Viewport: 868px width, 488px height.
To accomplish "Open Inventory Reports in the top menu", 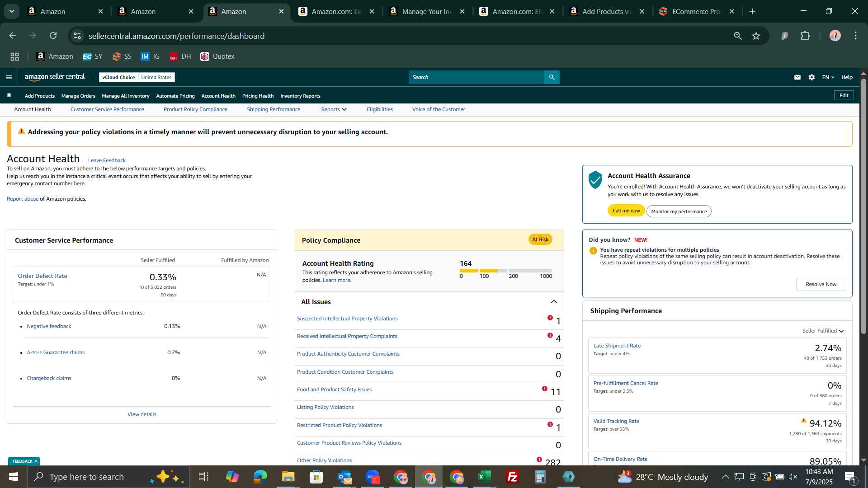I will coord(300,96).
